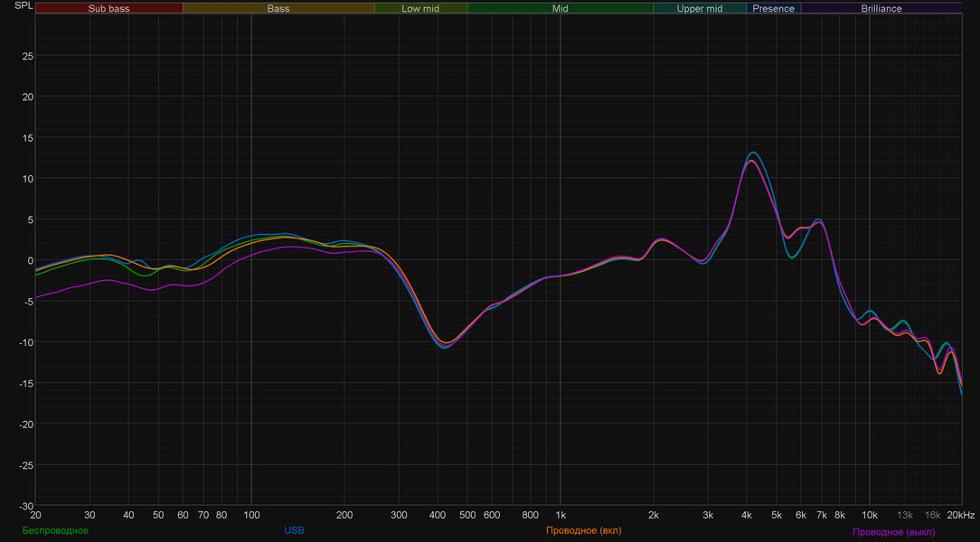Select the Upper mid frequency band label

[700, 8]
